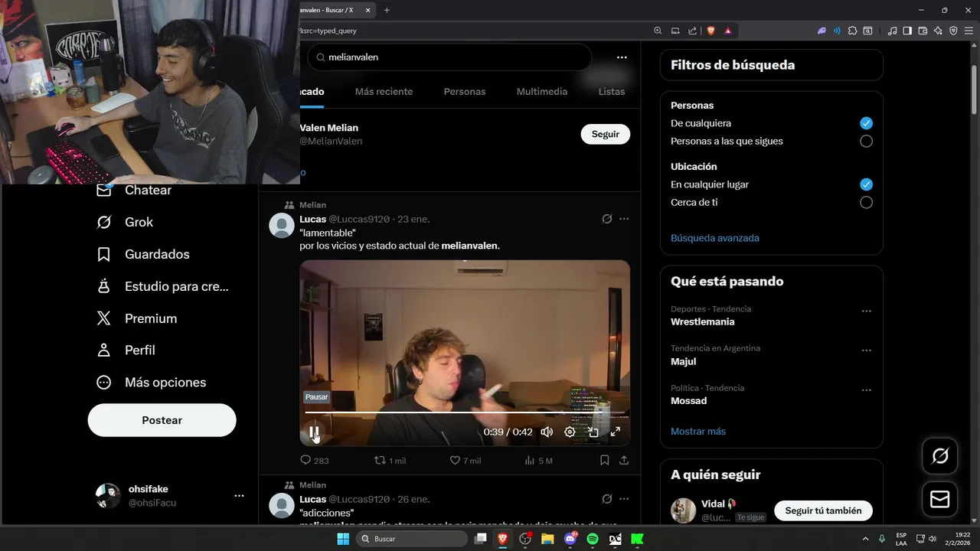View analytics of 5 M views post
This screenshot has height=551, width=980.
click(538, 460)
